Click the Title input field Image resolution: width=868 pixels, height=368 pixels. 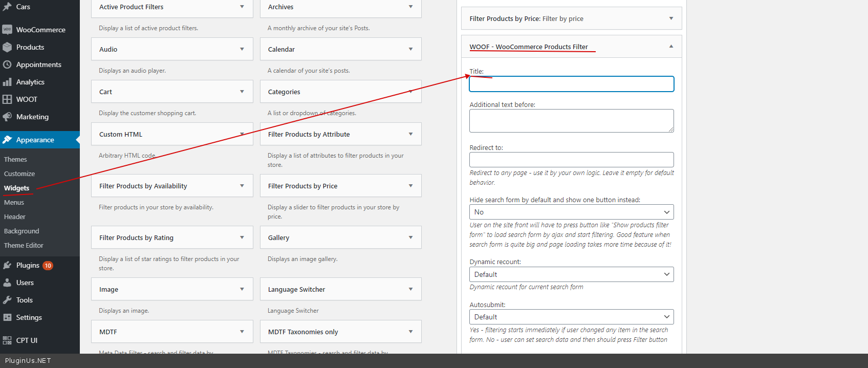click(571, 84)
